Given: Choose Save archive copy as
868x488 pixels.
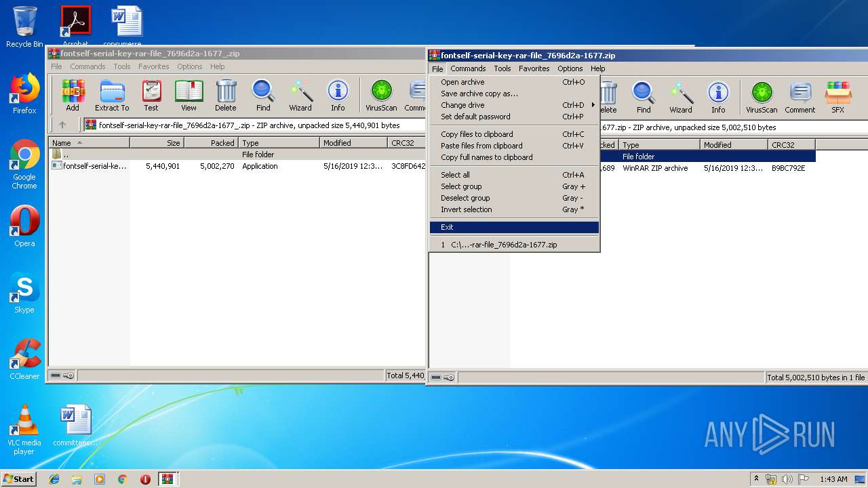Looking at the screenshot, I should click(x=515, y=94).
